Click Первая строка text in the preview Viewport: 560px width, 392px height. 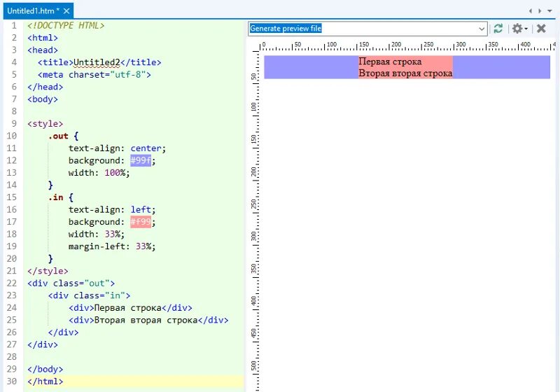coord(390,62)
